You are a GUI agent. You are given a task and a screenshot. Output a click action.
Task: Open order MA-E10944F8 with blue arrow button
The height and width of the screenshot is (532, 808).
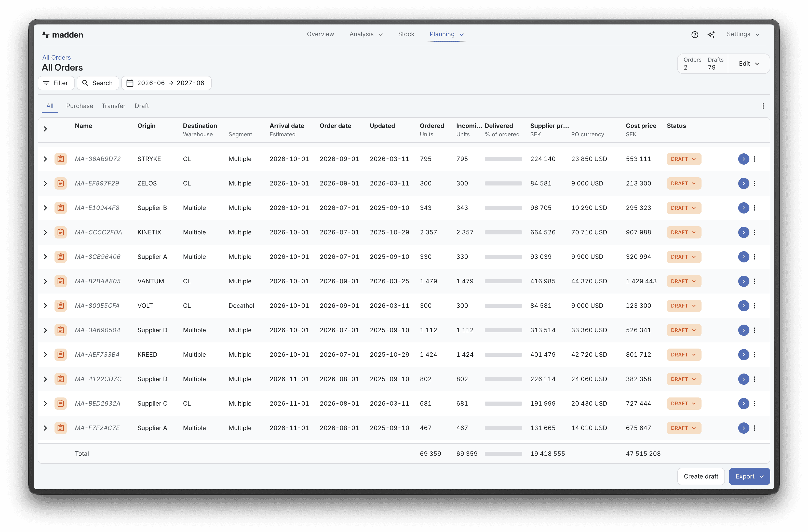[744, 208]
